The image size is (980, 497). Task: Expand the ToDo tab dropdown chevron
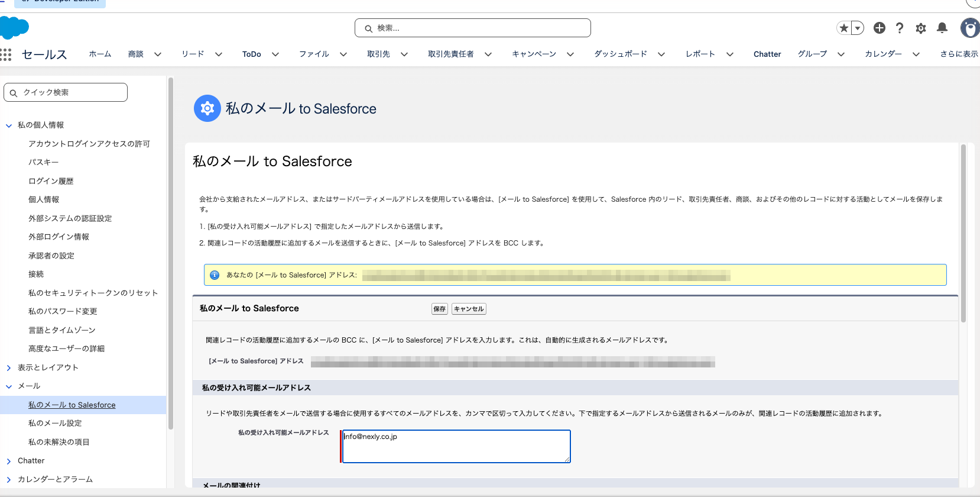[275, 54]
